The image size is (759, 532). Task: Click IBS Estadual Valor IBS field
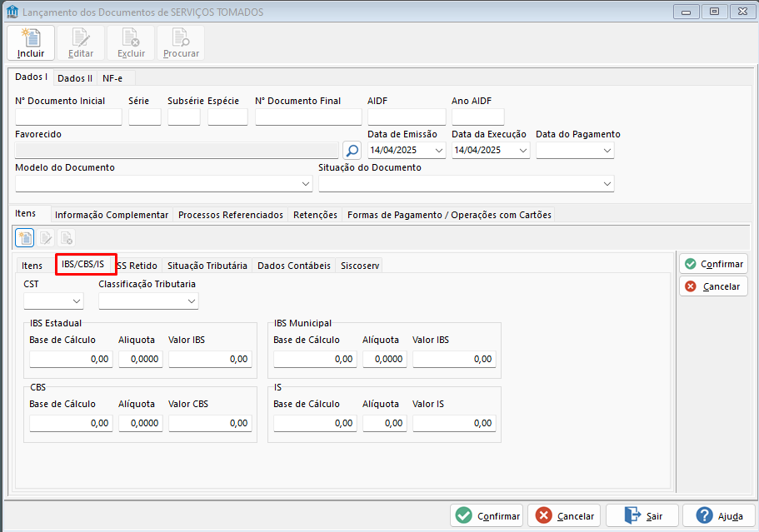tap(210, 360)
